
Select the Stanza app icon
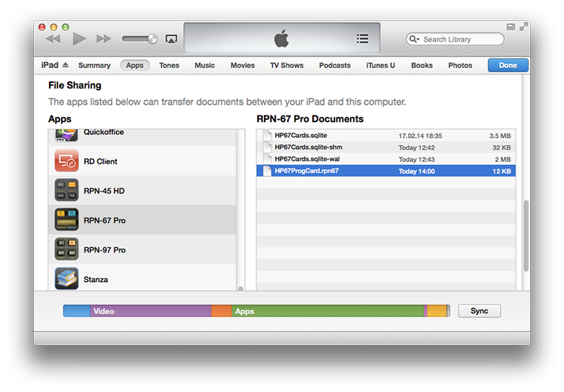click(x=66, y=278)
